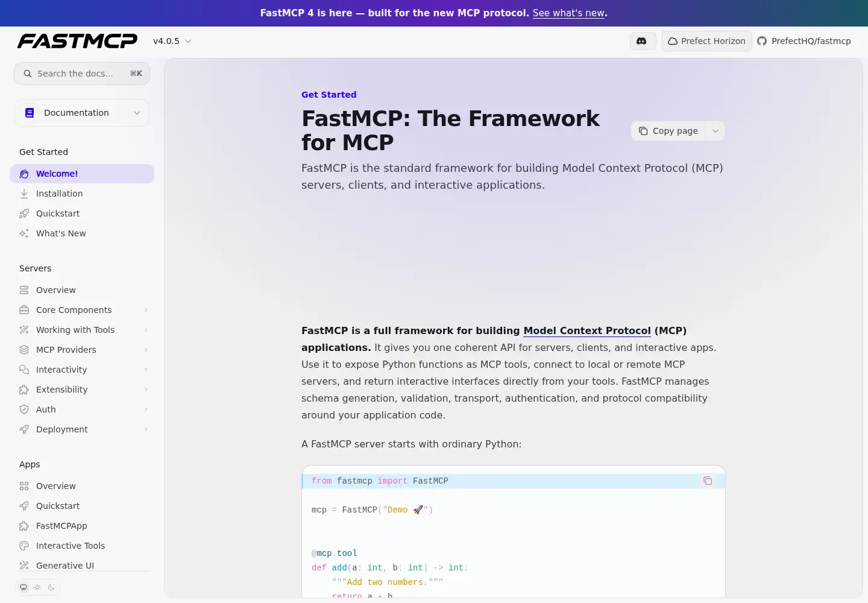This screenshot has width=868, height=603.
Task: Select the Welcome! sidebar item
Action: (82, 174)
